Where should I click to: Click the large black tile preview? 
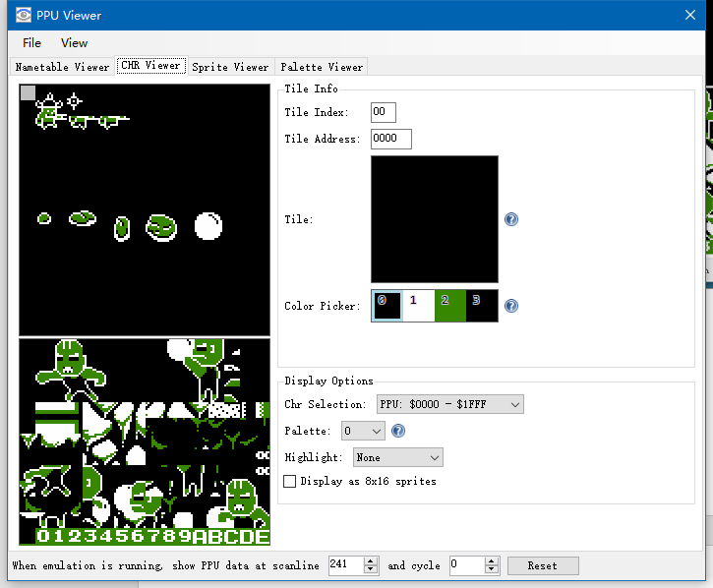pyautogui.click(x=435, y=219)
